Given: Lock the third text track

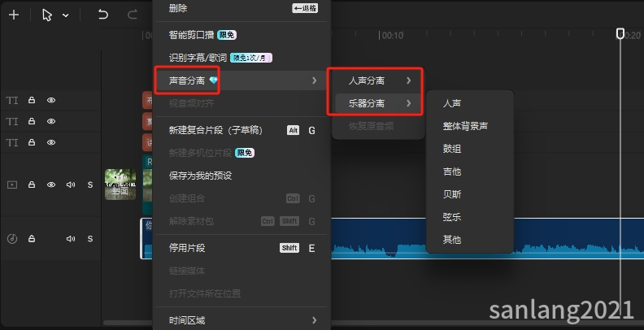Looking at the screenshot, I should (x=32, y=142).
